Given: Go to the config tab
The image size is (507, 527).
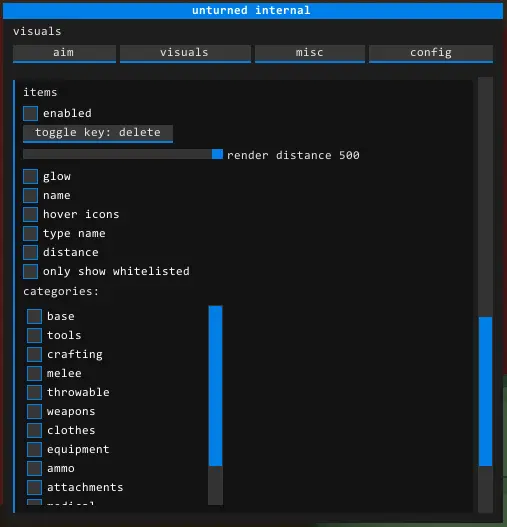Looking at the screenshot, I should pos(431,53).
